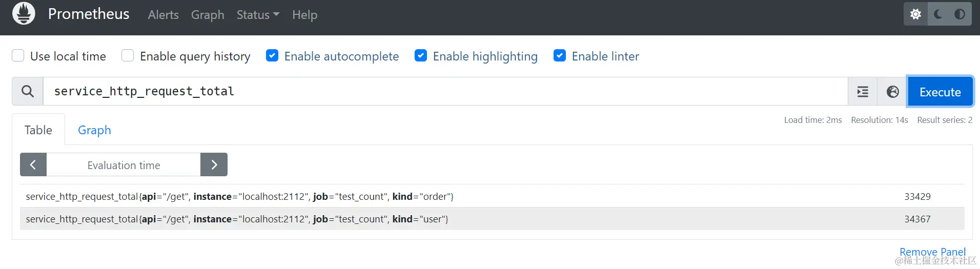Go to previous evaluation time
The width and height of the screenshot is (980, 269).
coord(33,165)
